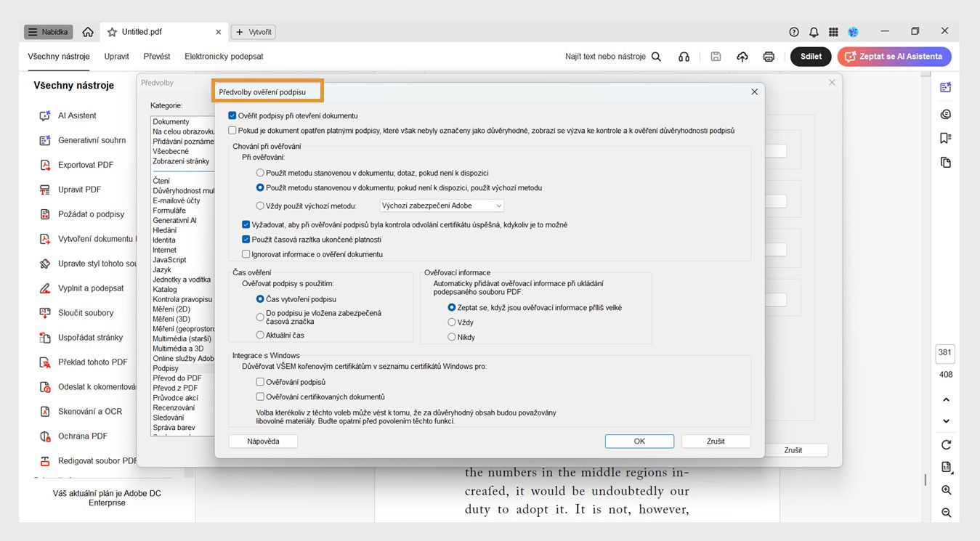Viewport: 980px width, 541px height.
Task: Open the apps grid icon
Action: coord(833,32)
